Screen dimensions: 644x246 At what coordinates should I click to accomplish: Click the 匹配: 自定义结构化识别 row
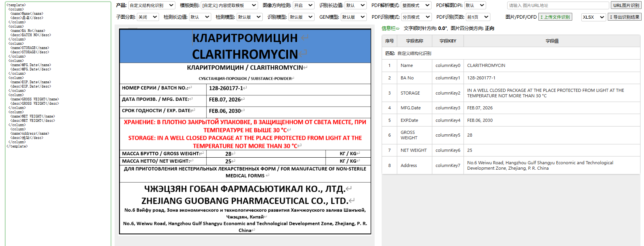(511, 53)
